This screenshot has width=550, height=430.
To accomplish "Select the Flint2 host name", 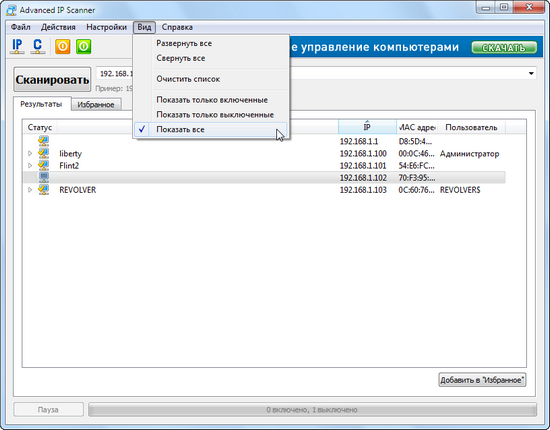I will coord(69,166).
